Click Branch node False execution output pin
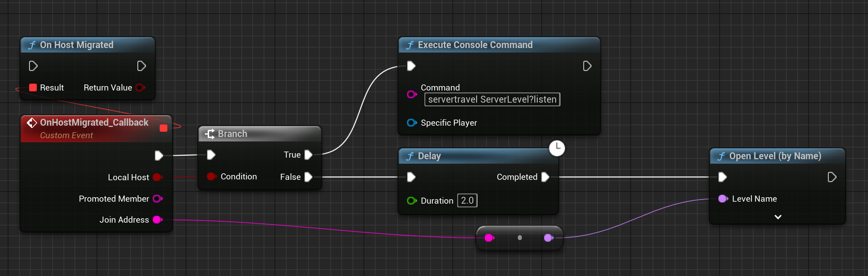This screenshot has width=868, height=276. tap(308, 177)
